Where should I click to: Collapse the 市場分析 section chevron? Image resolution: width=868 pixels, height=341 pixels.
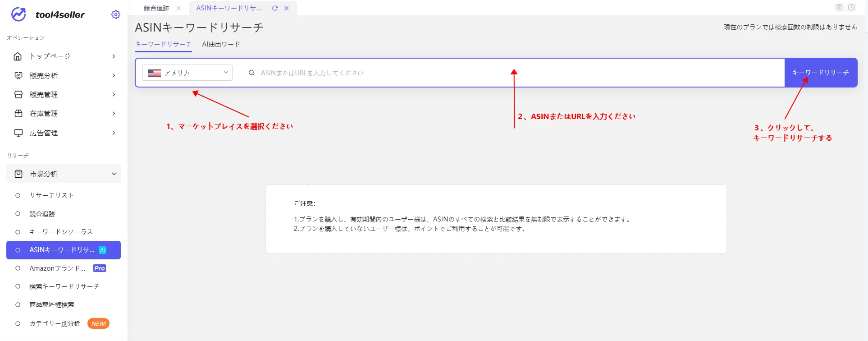click(114, 174)
